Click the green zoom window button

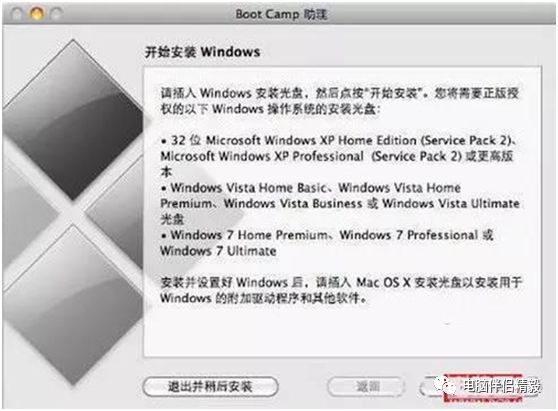pos(56,14)
